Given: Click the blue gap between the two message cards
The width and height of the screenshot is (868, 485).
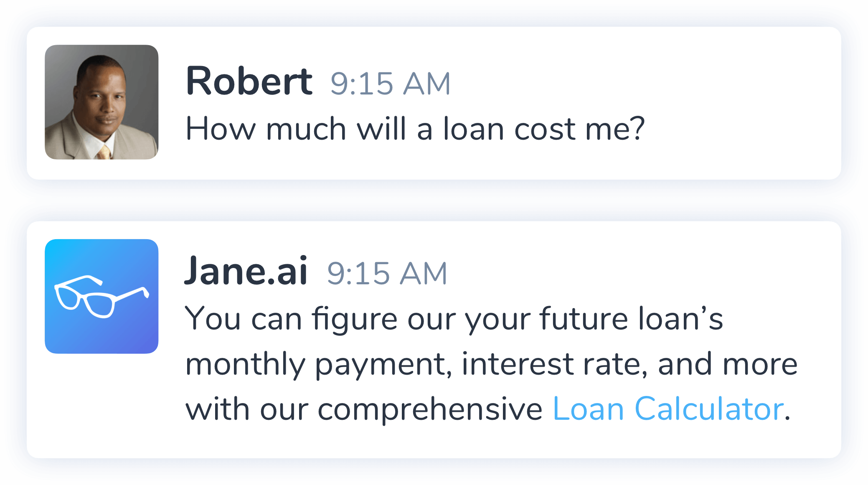Looking at the screenshot, I should 434,201.
